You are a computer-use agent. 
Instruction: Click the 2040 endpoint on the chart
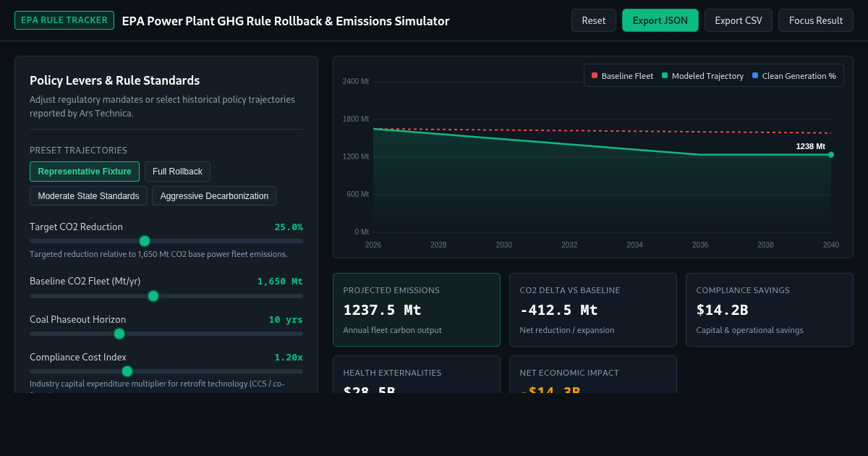(x=831, y=155)
